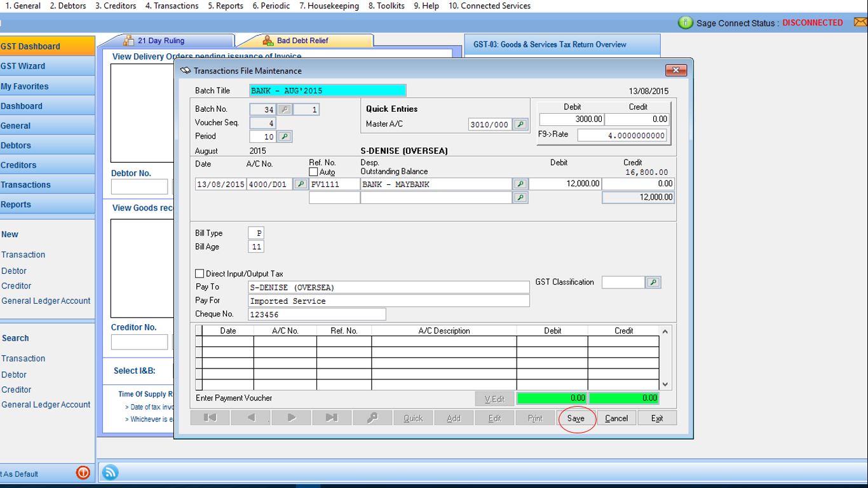Go to next record navigation button
The width and height of the screenshot is (868, 488).
pos(292,418)
